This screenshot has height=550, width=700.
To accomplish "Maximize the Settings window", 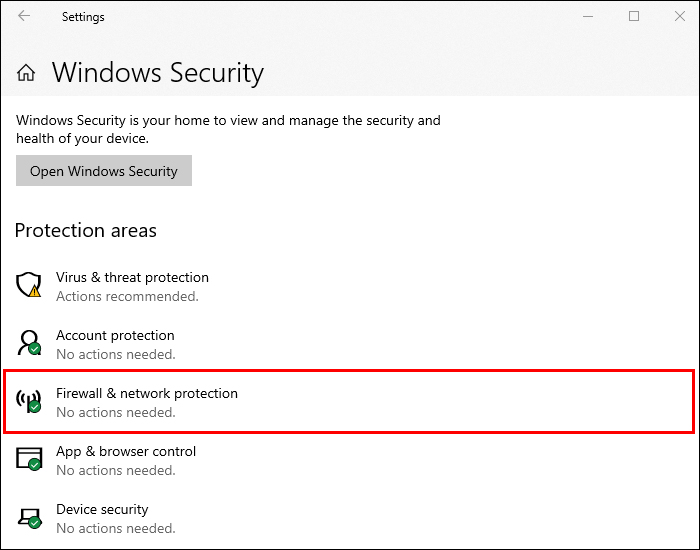I will tap(634, 17).
